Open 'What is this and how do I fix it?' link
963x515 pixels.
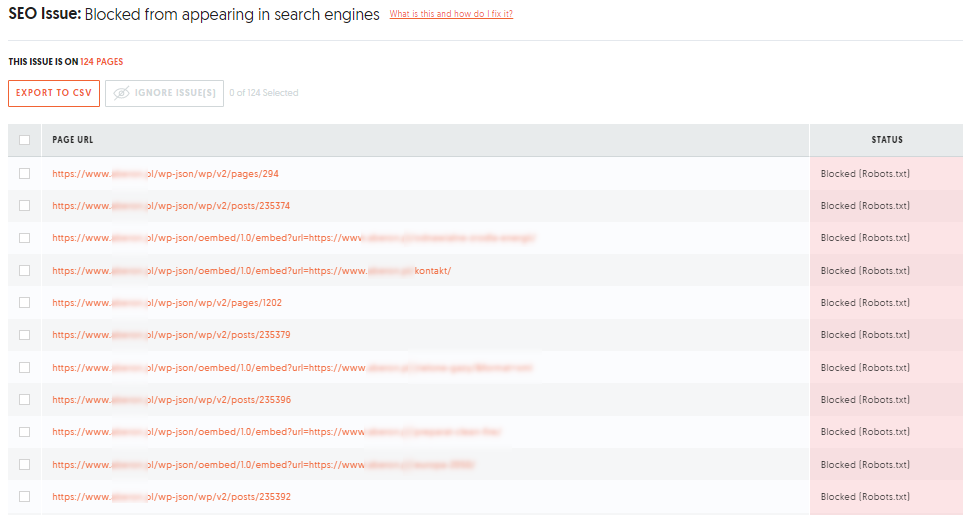[x=451, y=15]
